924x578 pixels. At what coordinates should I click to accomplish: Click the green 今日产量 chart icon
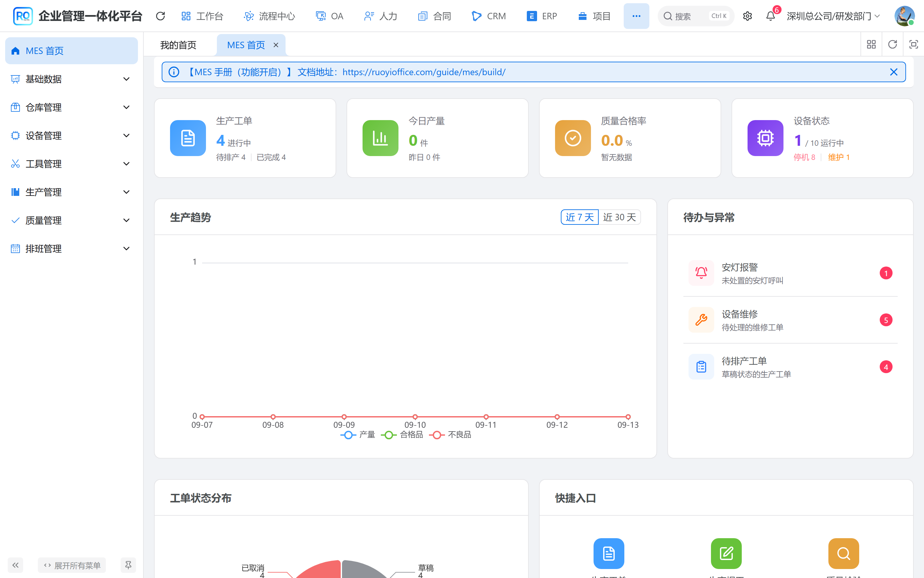click(x=380, y=138)
